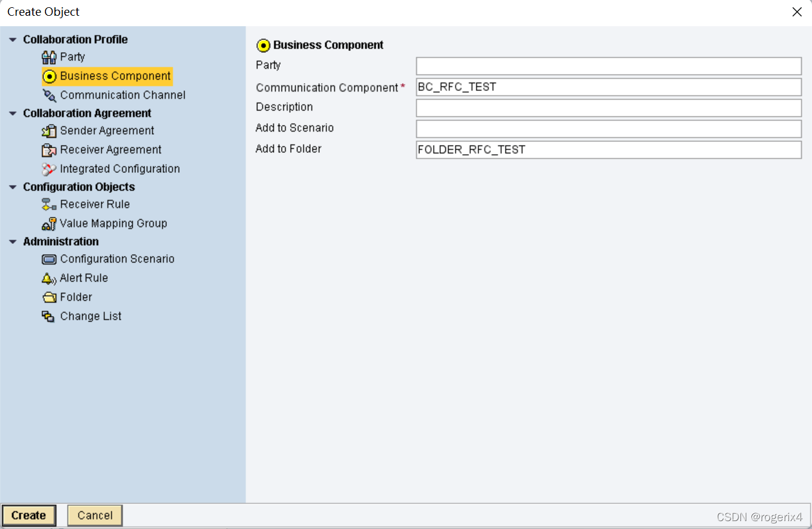The image size is (812, 529).
Task: Choose Receiver Agreement object type
Action: pos(110,149)
